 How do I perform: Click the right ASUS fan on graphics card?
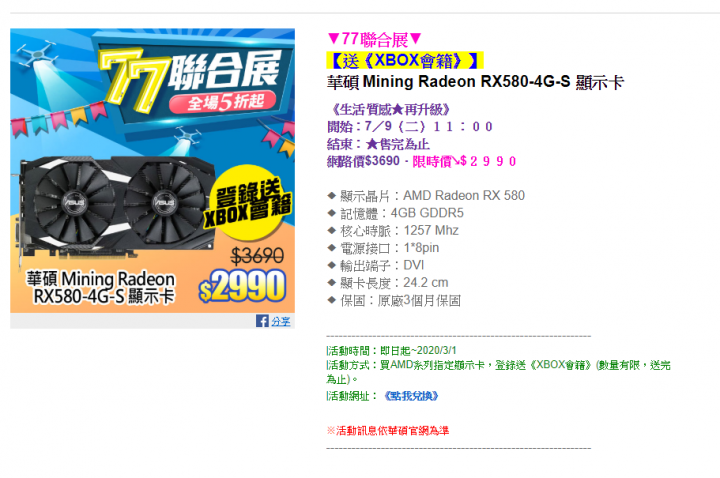(x=164, y=202)
